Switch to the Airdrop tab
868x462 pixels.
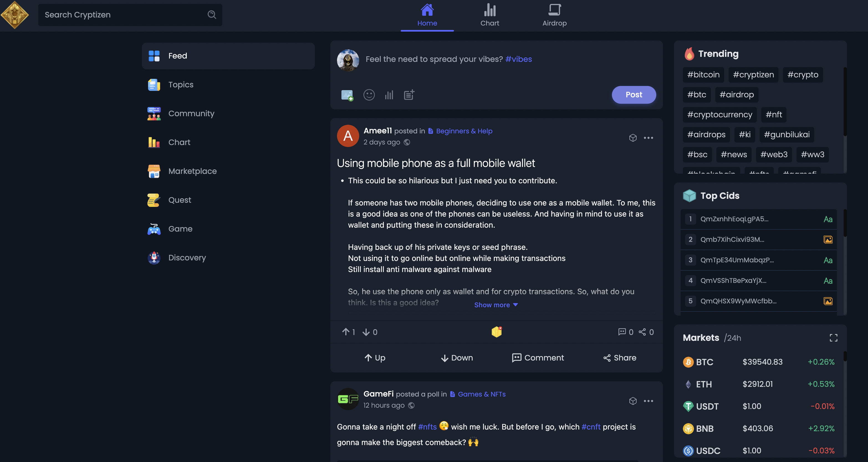pyautogui.click(x=554, y=16)
